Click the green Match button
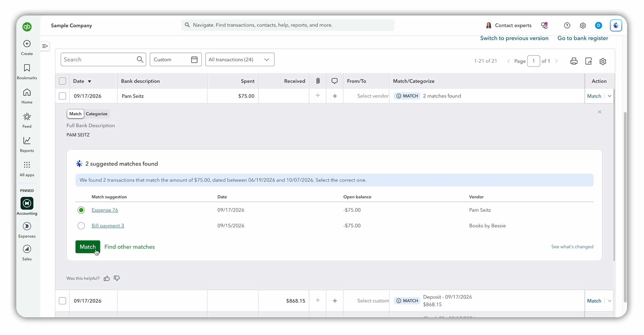Image resolution: width=644 pixels, height=335 pixels. coord(88,247)
